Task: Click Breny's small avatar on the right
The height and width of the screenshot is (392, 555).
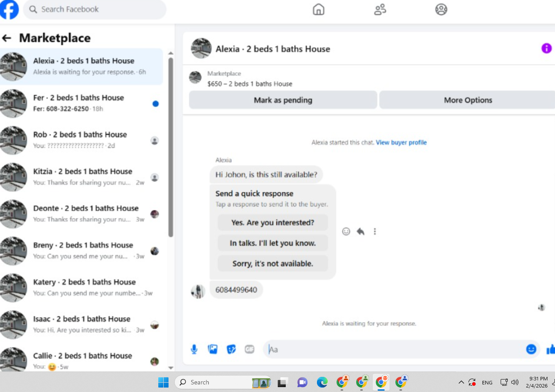Action: [155, 251]
